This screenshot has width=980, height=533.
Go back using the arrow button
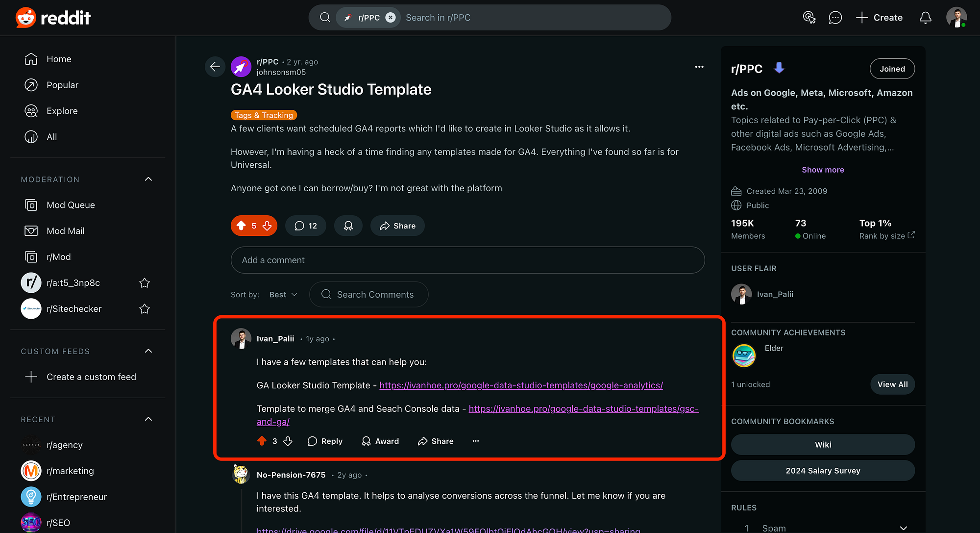tap(215, 67)
